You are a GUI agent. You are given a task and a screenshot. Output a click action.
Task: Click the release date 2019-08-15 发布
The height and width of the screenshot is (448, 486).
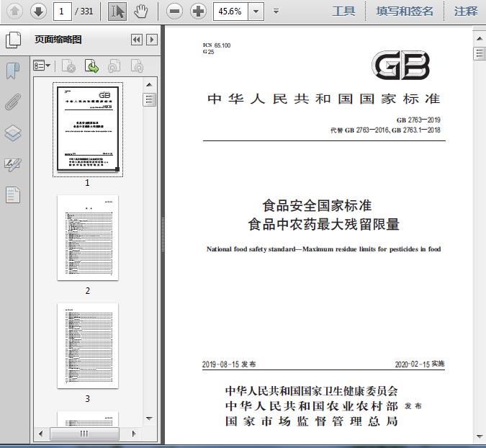point(229,364)
